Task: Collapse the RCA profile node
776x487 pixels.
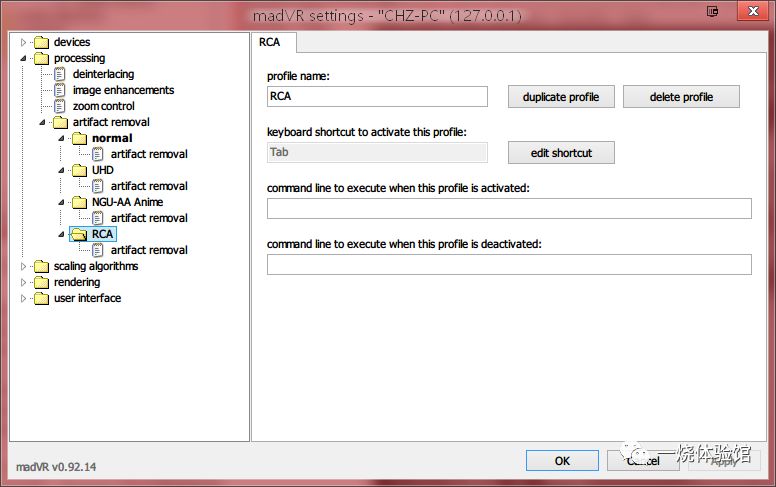Action: (x=61, y=234)
